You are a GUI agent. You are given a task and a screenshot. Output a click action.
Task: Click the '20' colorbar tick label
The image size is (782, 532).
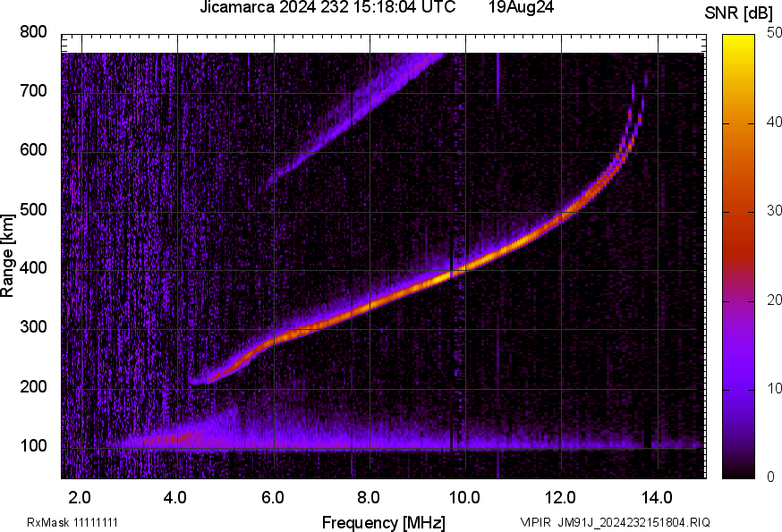point(774,300)
